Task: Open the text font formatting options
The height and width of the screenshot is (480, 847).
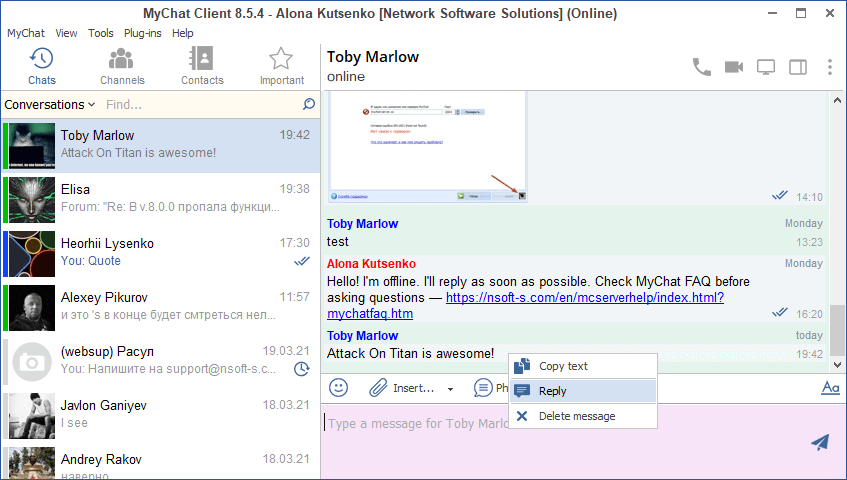Action: coord(829,387)
